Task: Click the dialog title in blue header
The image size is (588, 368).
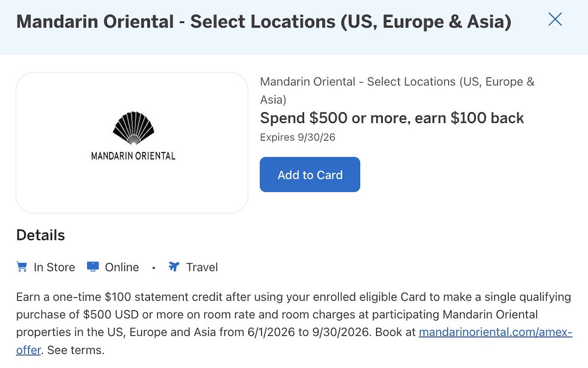Action: pyautogui.click(x=264, y=22)
